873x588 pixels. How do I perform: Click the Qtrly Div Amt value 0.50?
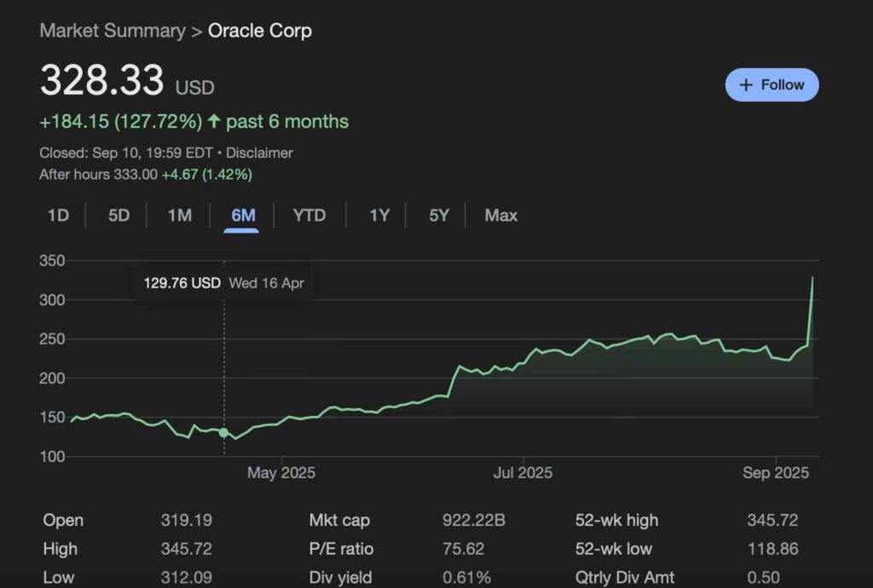[x=763, y=578]
